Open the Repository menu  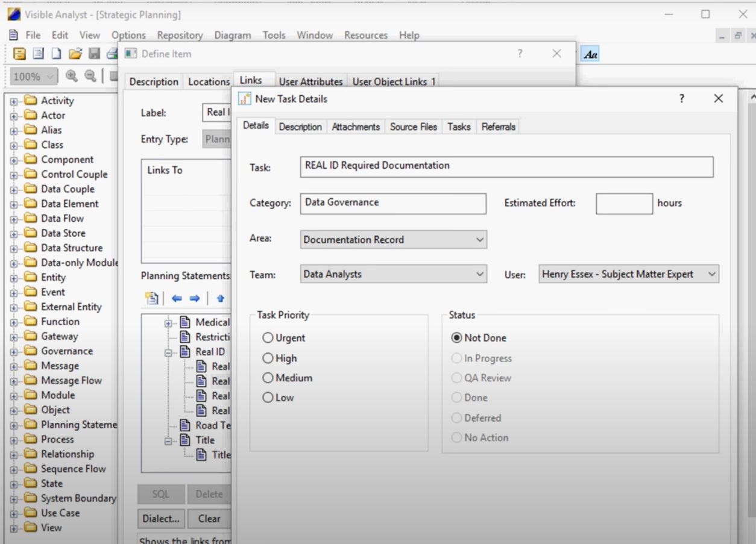coord(180,36)
